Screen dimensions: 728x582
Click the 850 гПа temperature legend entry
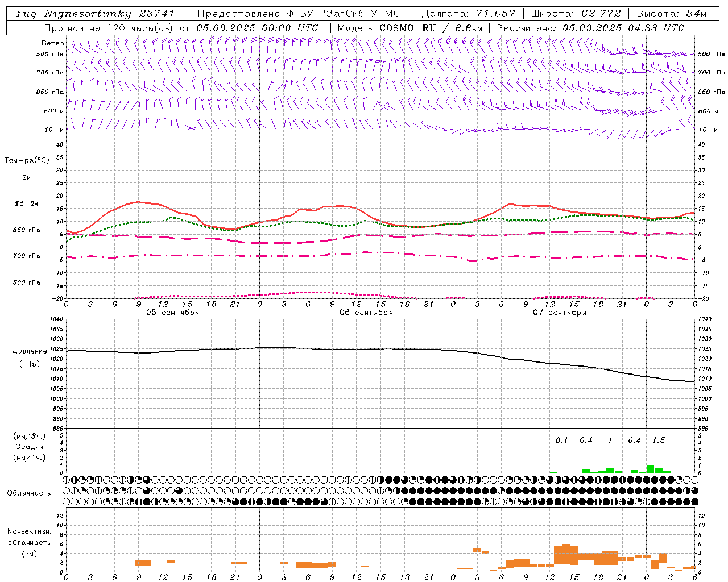(x=27, y=230)
